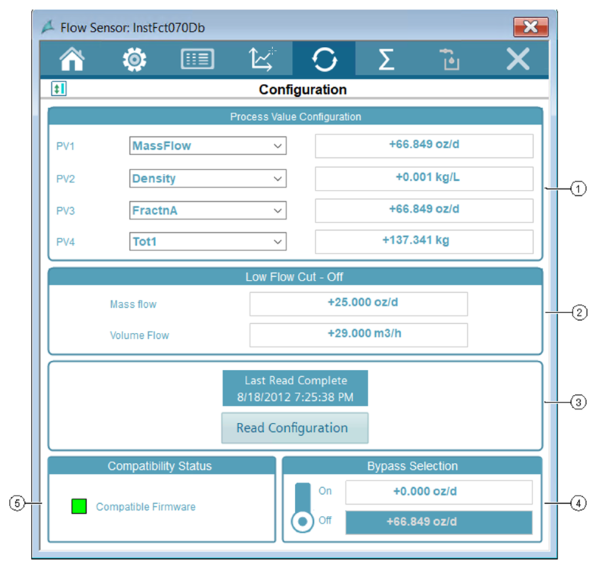The width and height of the screenshot is (590, 563).
Task: Click the Read Configuration button
Action: pyautogui.click(x=295, y=428)
